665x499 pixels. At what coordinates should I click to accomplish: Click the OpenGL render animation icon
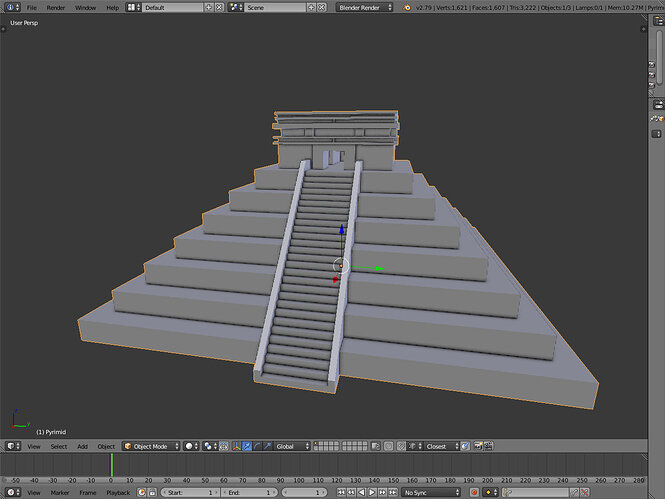click(x=489, y=446)
